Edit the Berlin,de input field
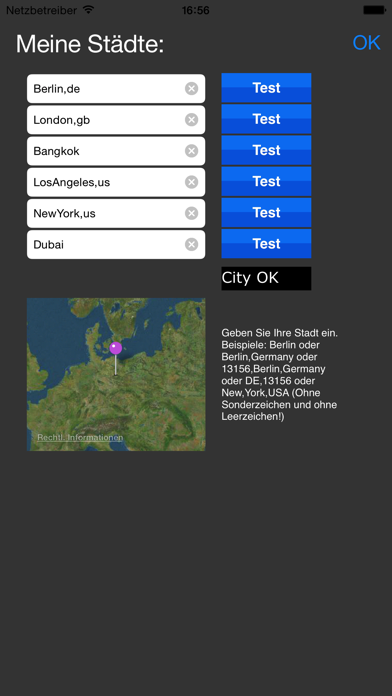The width and height of the screenshot is (392, 696). coord(116,89)
